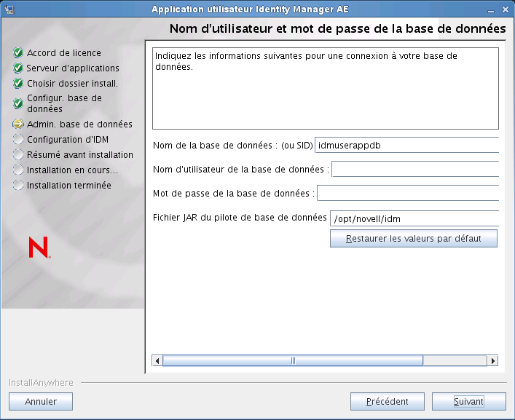
Task: Click the "Admin. base de données" step label
Action: click(x=79, y=124)
